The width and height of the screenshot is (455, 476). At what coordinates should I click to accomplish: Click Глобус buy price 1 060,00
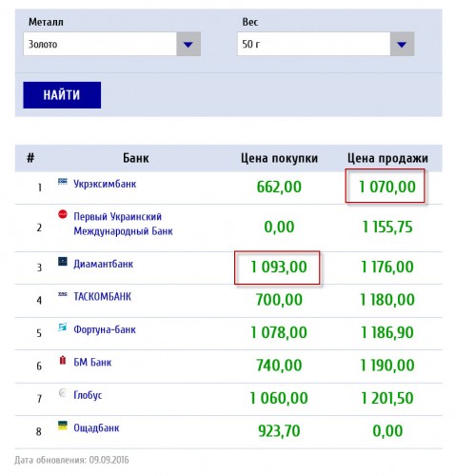[279, 398]
